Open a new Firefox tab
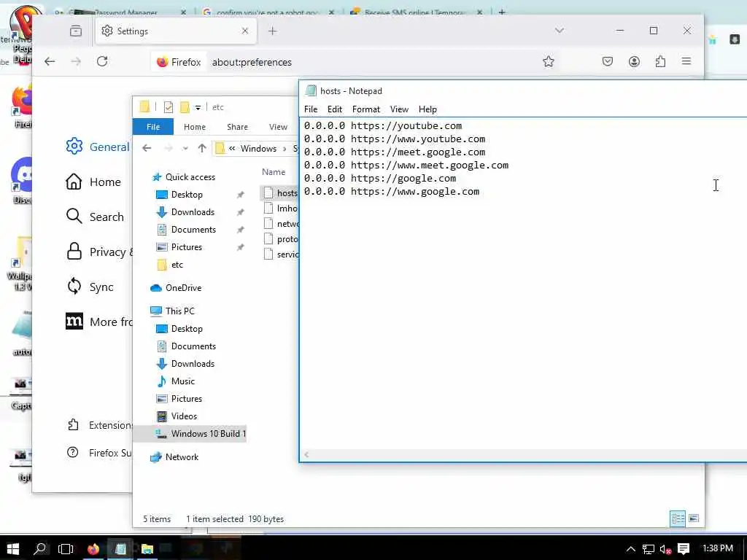This screenshot has width=747, height=560. click(273, 31)
